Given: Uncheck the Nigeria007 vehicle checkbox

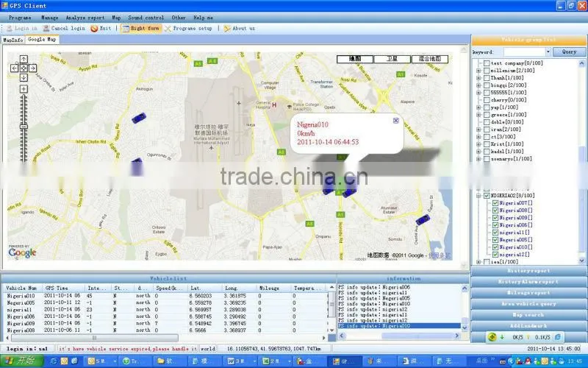Looking at the screenshot, I should point(495,203).
